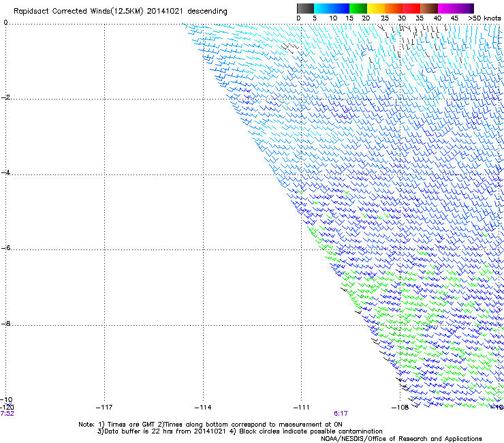This screenshot has height=443, width=504.
Task: Click the '-6' latitude axis label
Action: pyautogui.click(x=5, y=247)
